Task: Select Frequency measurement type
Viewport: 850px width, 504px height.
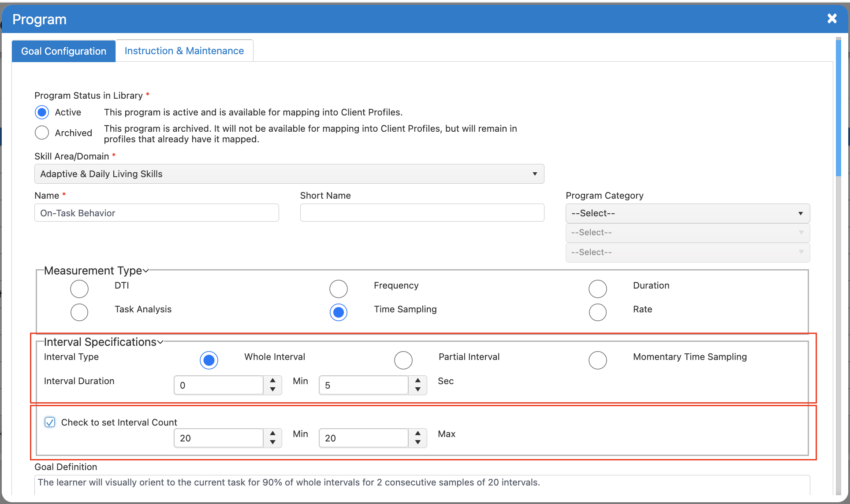Action: [338, 289]
